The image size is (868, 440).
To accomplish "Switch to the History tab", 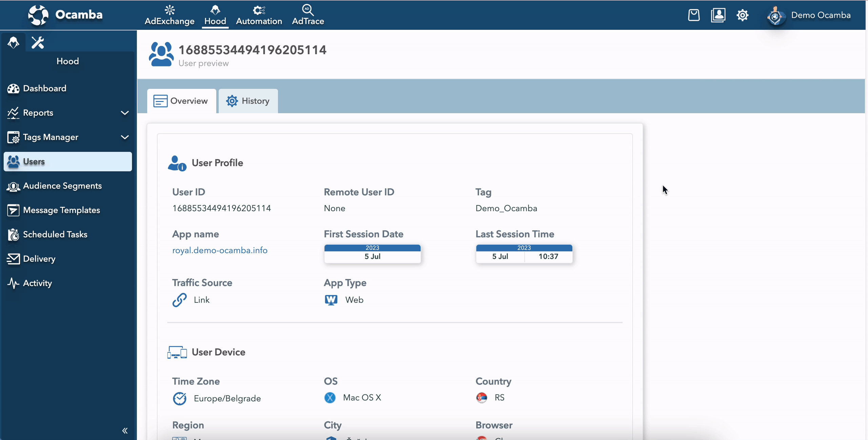I will 248,100.
